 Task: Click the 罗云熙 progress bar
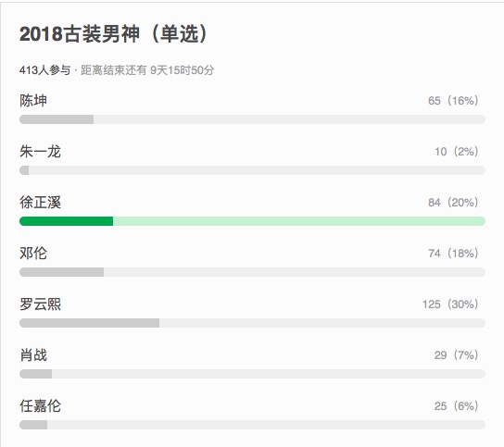[252, 323]
